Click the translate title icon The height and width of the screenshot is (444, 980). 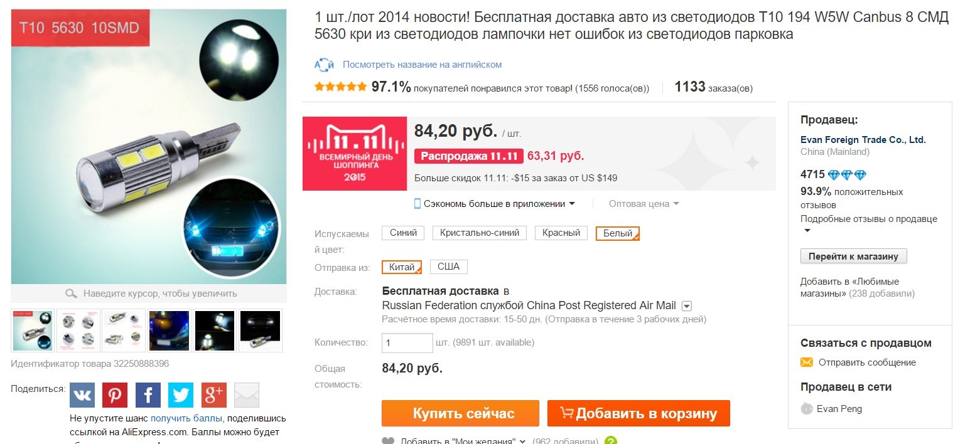324,65
